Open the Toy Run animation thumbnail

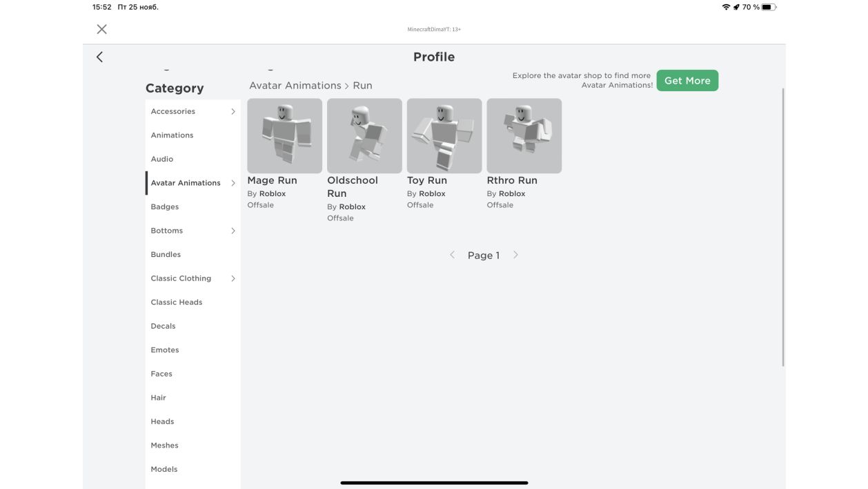tap(444, 135)
